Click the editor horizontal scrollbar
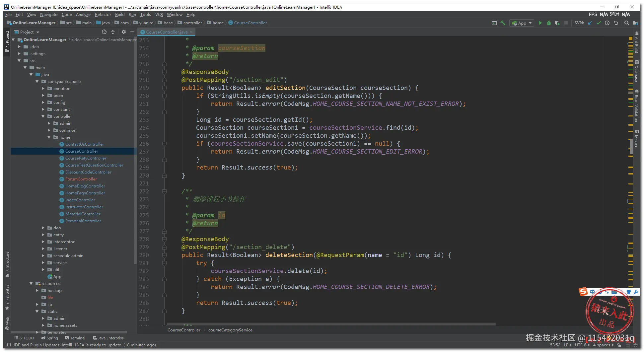The image size is (644, 352). (x=331, y=324)
